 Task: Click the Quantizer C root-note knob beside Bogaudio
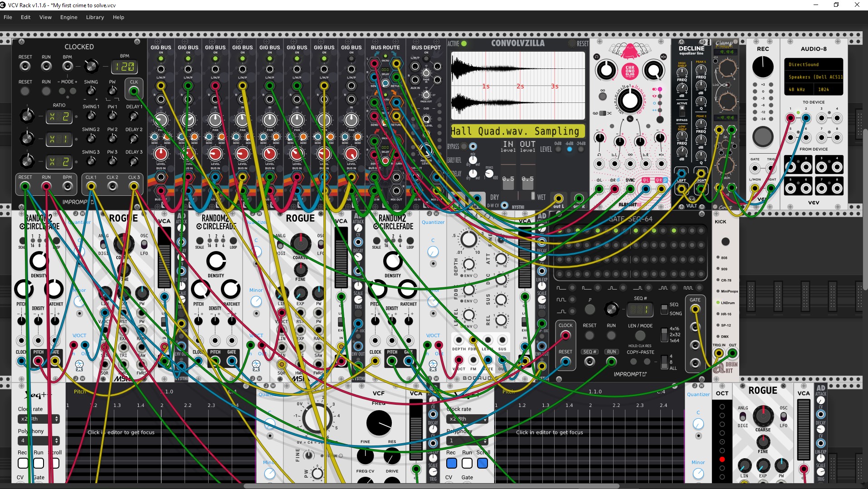coord(433,252)
